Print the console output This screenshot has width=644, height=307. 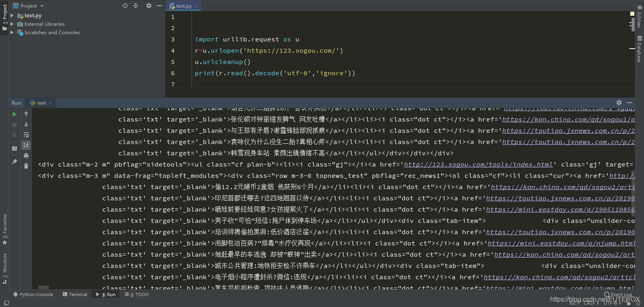(x=26, y=156)
